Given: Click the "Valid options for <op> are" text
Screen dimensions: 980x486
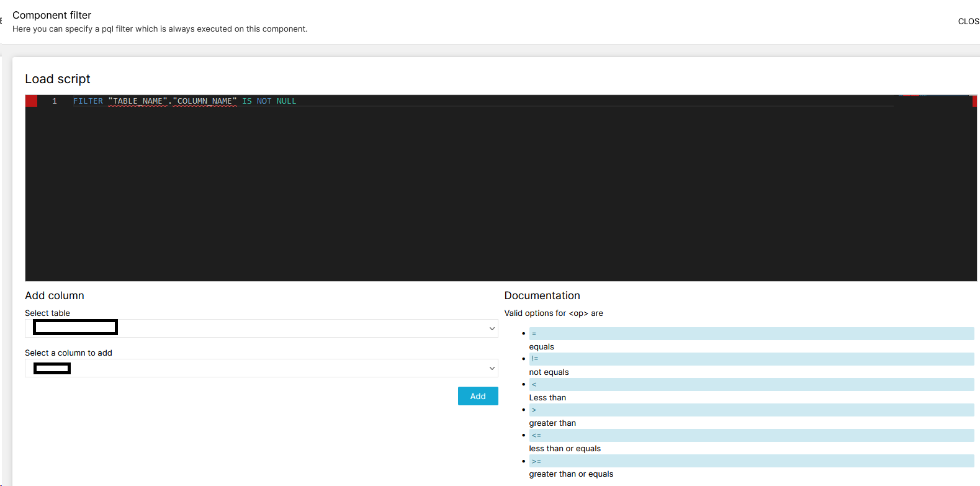Looking at the screenshot, I should click(x=554, y=313).
